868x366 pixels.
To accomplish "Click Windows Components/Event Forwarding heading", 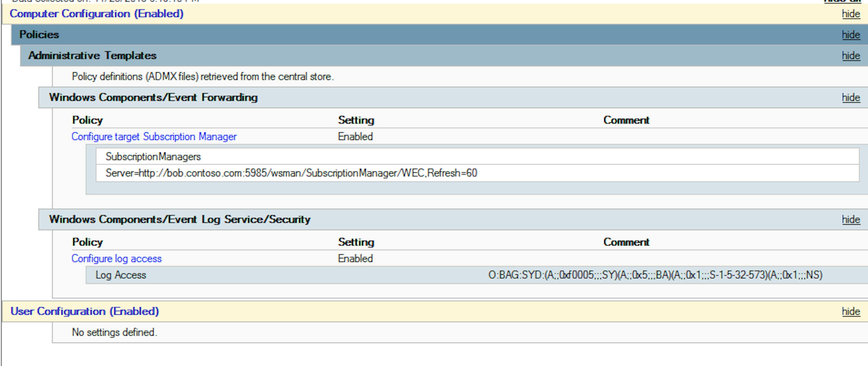I will (153, 97).
